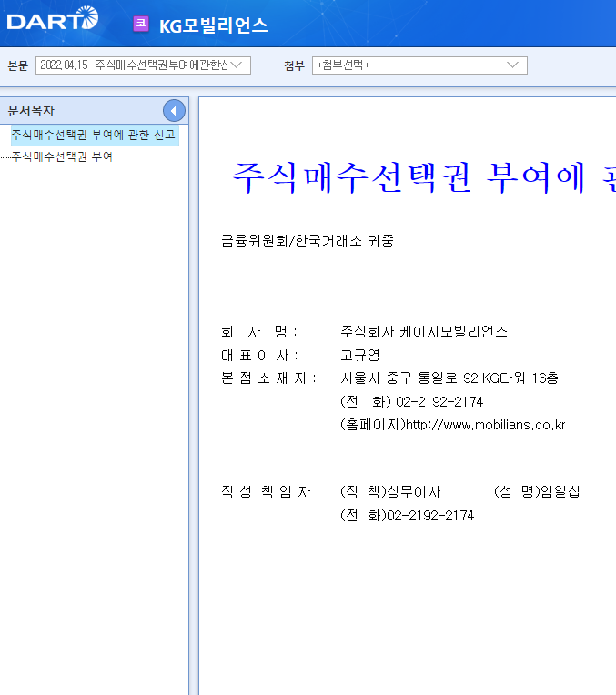Click the 첨부 label
Image resolution: width=616 pixels, height=695 pixels.
tap(295, 65)
